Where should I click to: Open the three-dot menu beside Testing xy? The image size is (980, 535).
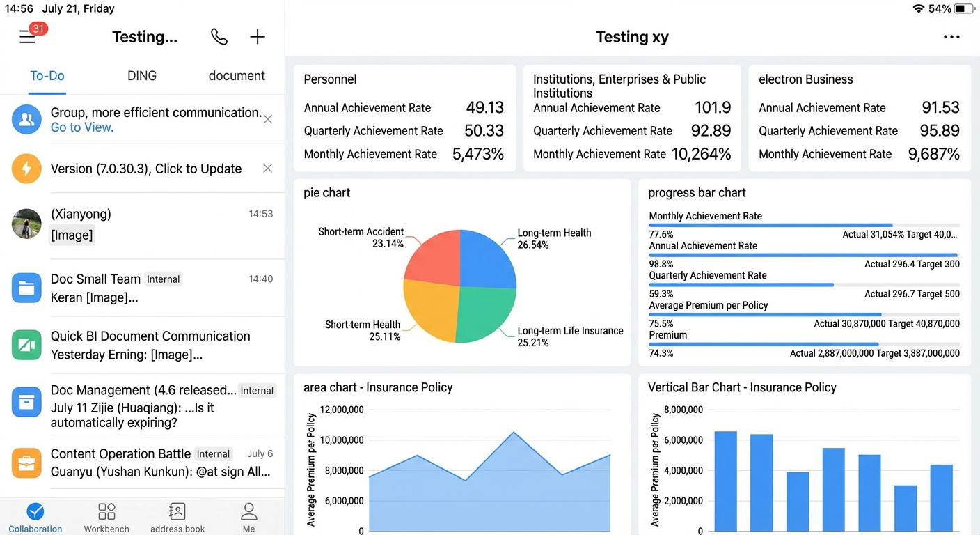(x=951, y=37)
